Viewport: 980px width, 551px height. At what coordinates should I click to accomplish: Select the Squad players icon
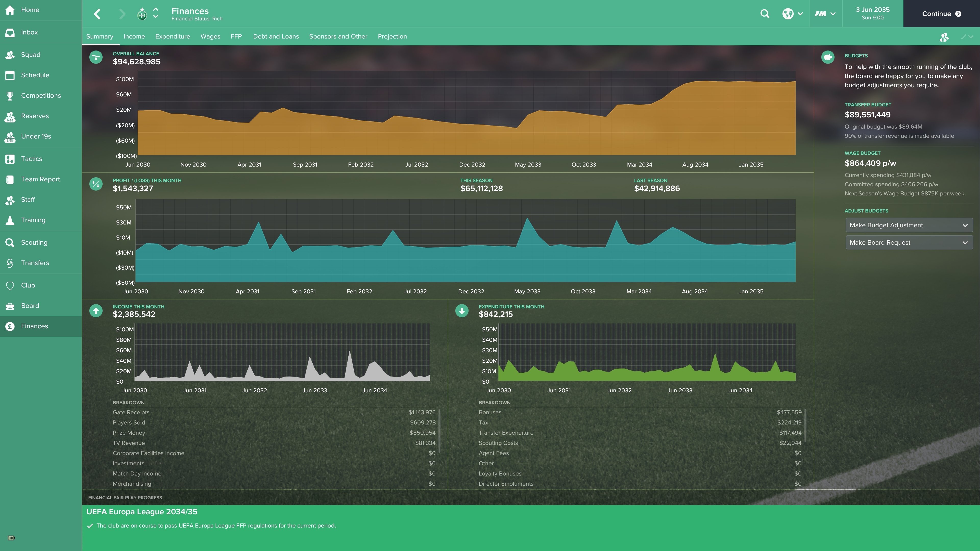click(x=10, y=55)
